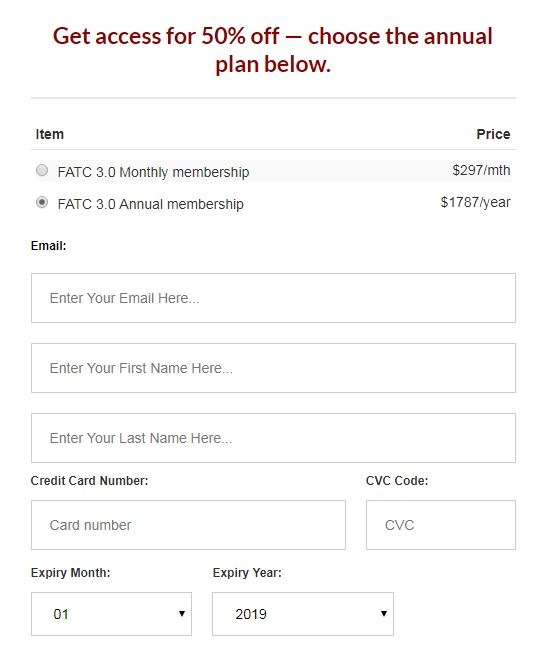Click the FATC 3.0 Monthly membership label
The width and height of the screenshot is (547, 659).
pyautogui.click(x=153, y=172)
